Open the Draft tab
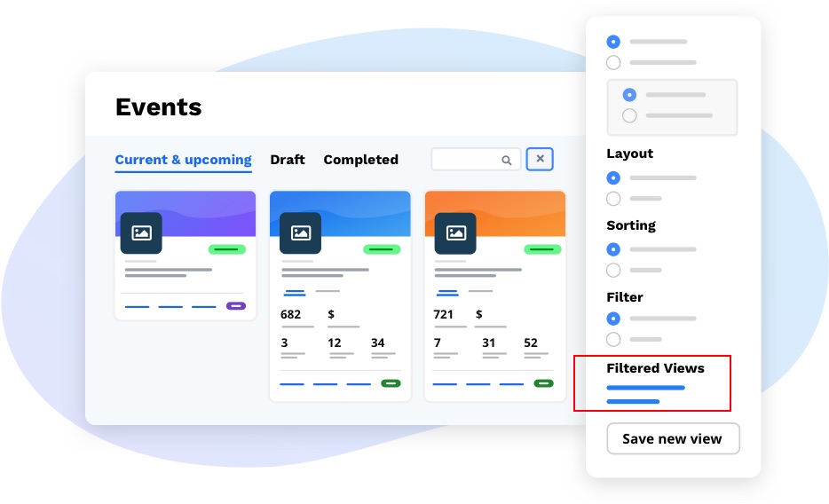 click(x=288, y=160)
